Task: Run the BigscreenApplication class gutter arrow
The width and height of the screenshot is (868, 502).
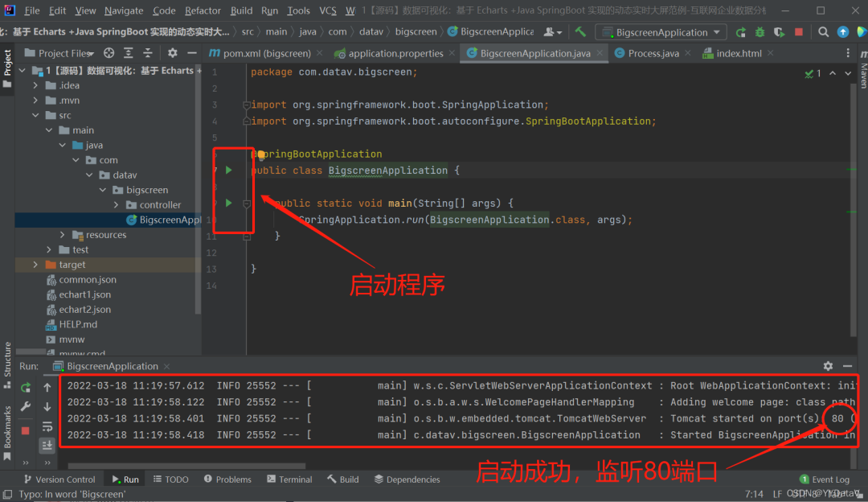Action: click(x=228, y=170)
